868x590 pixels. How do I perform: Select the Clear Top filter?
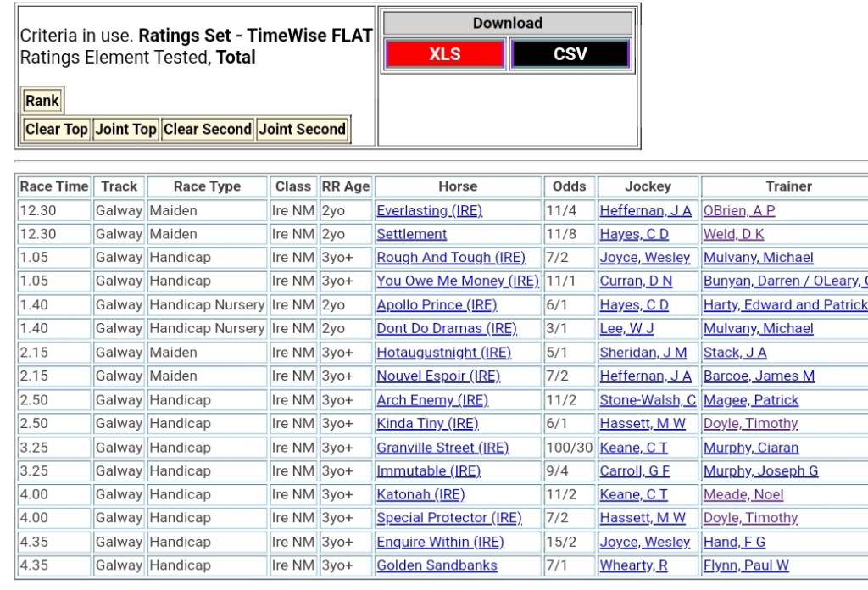tap(57, 130)
